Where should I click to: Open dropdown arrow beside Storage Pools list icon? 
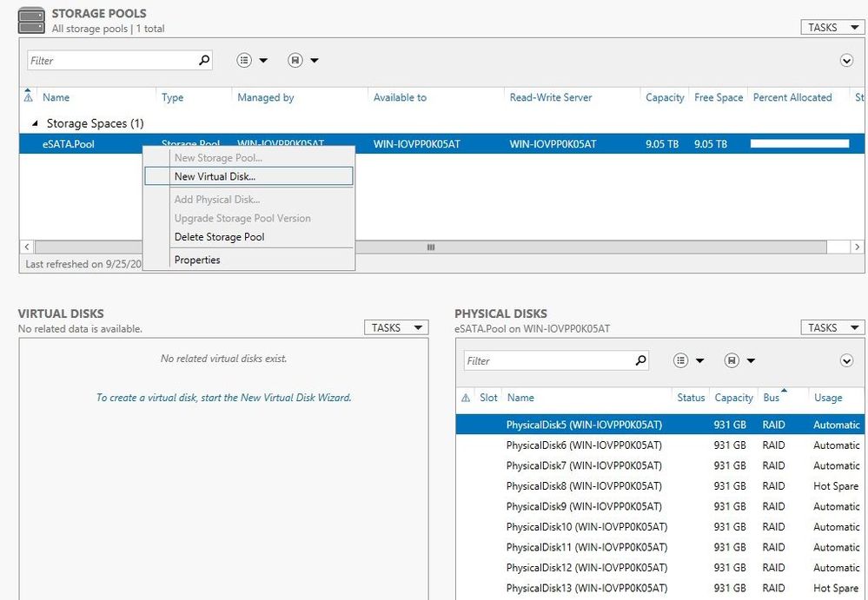tap(263, 60)
